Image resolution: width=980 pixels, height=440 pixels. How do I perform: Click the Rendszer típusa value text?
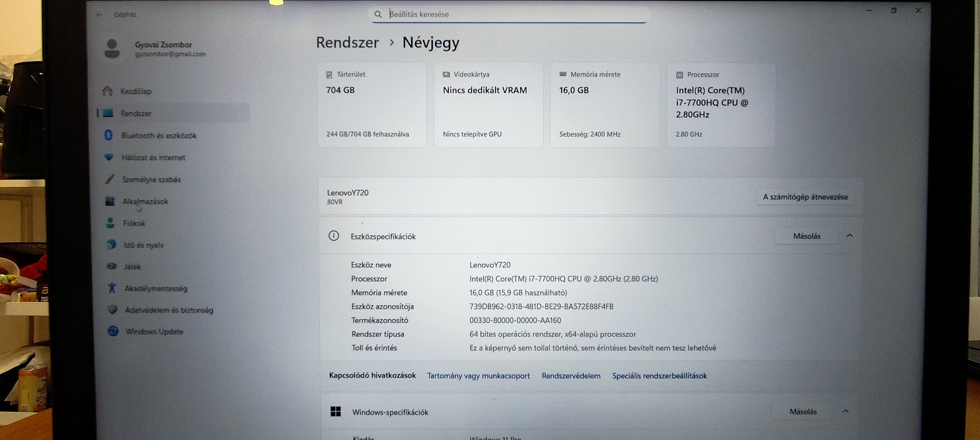coord(553,334)
